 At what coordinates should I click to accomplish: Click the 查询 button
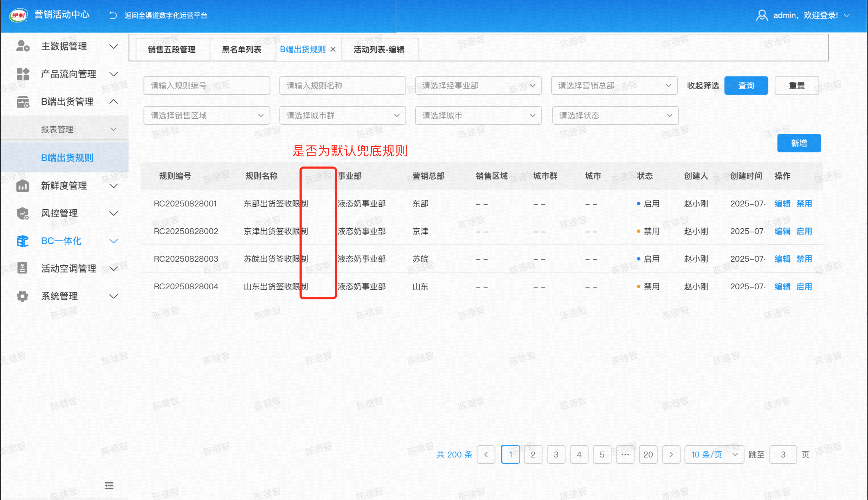click(746, 85)
